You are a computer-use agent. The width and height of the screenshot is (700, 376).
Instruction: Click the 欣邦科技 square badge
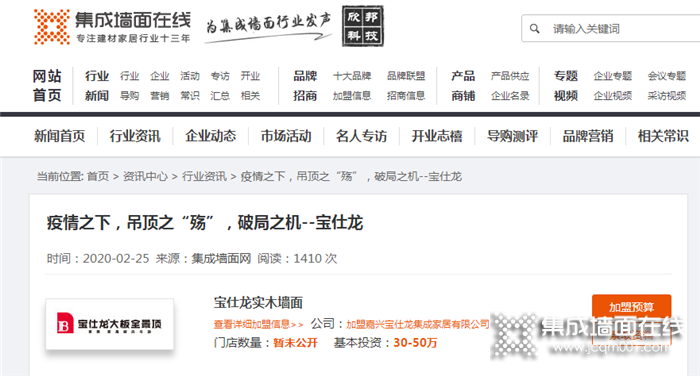pos(363,26)
